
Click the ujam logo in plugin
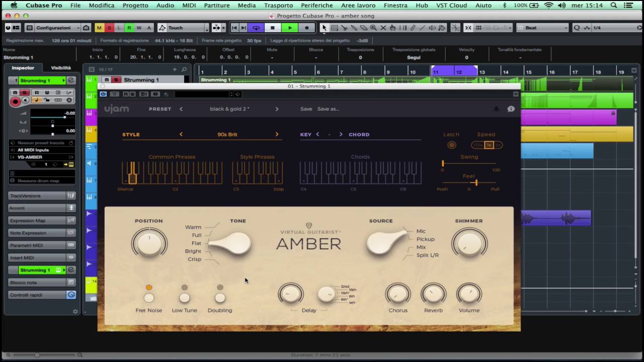[117, 109]
